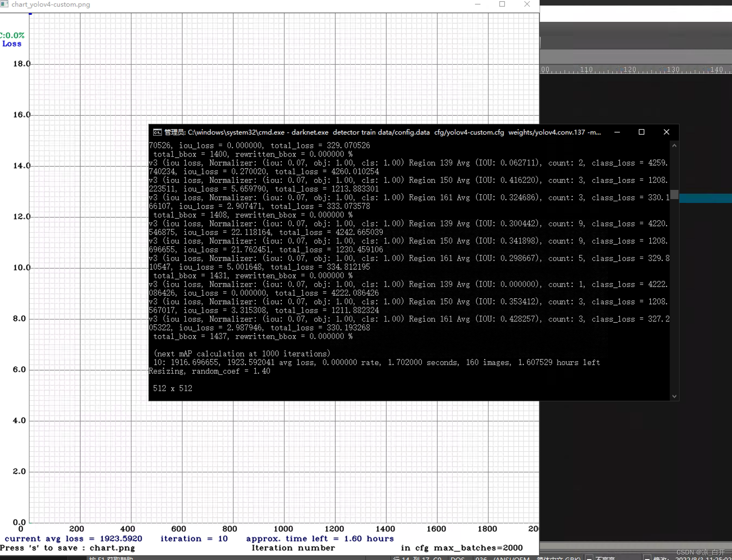Click the chart_yolov4-custom.png title text

click(x=51, y=5)
